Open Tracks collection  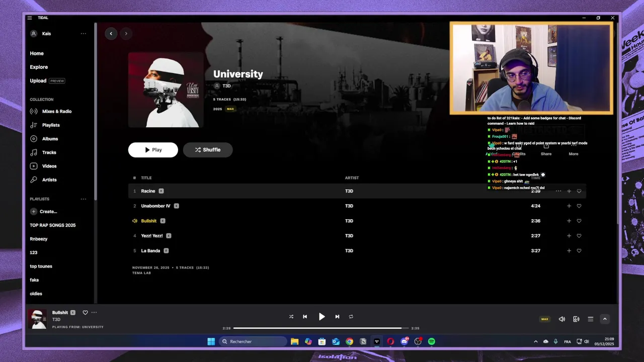pyautogui.click(x=43, y=152)
